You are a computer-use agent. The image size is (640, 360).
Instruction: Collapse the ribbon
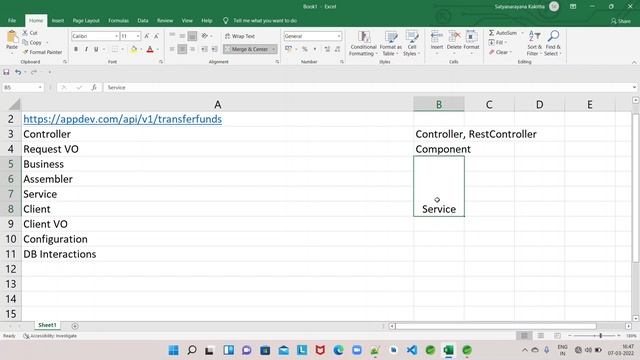coord(634,62)
